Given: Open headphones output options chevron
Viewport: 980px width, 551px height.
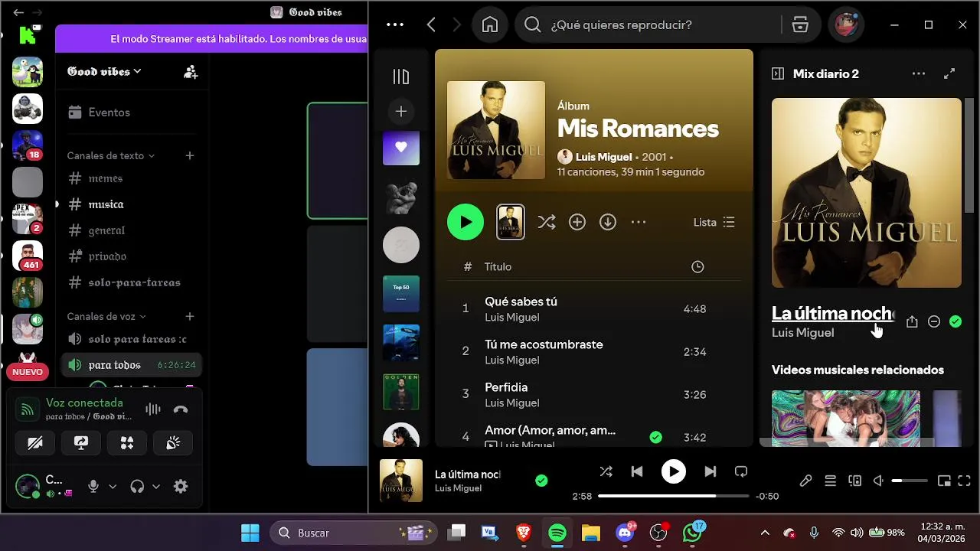Looking at the screenshot, I should point(156,486).
